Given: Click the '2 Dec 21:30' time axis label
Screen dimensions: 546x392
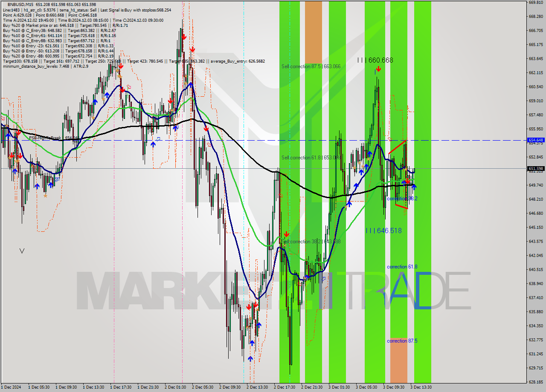Looking at the screenshot, I should tap(312, 387).
